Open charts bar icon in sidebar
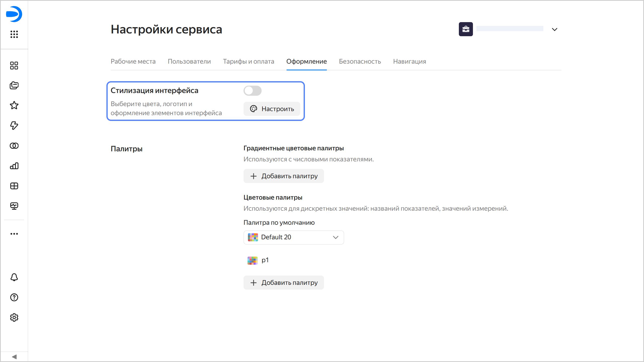Screen dimensions: 644x362 [14, 166]
